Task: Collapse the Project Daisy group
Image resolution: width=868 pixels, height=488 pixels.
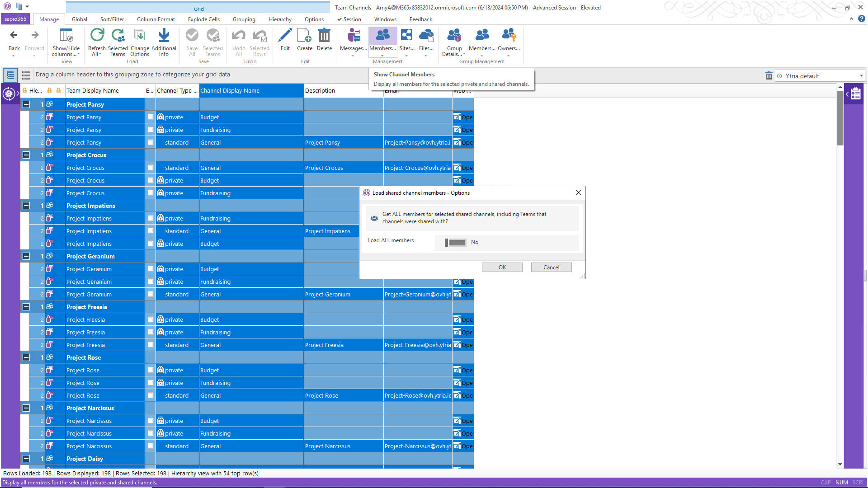Action: 26,459
